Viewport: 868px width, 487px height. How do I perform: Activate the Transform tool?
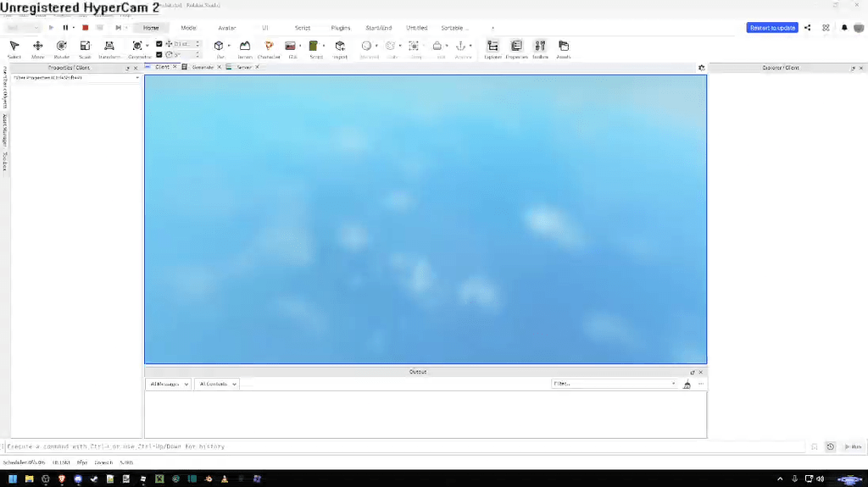click(109, 49)
